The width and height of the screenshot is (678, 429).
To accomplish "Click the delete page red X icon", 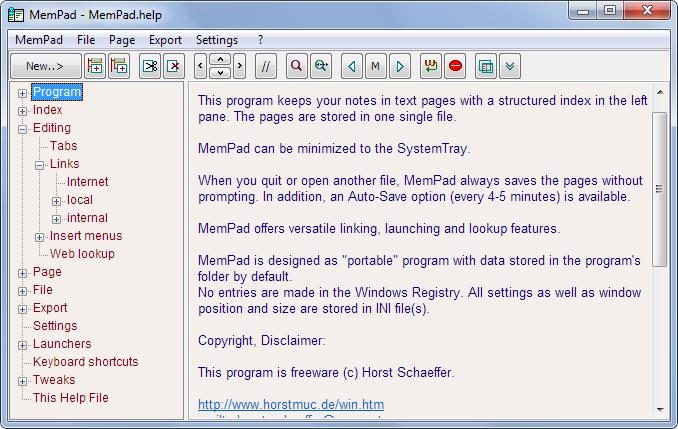I will [x=174, y=66].
